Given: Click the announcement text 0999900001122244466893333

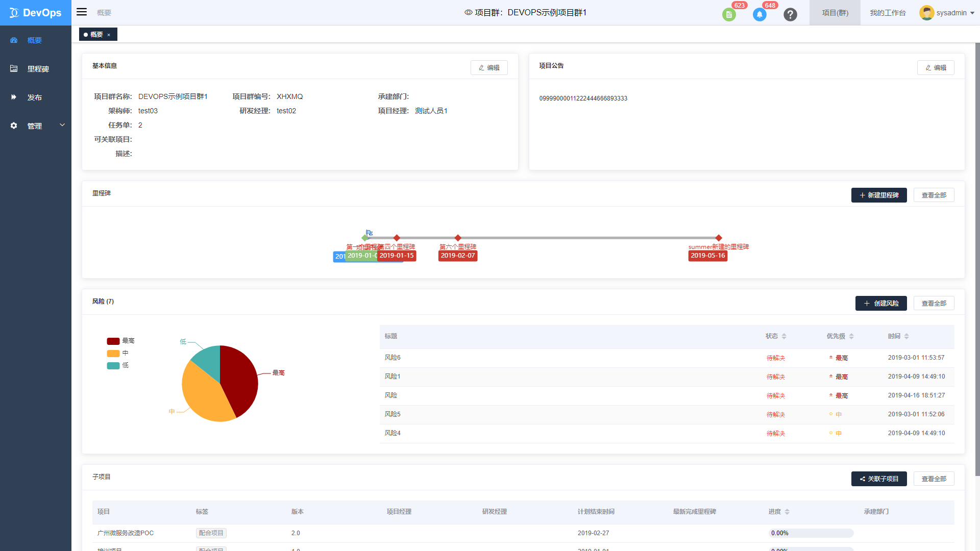Looking at the screenshot, I should [583, 98].
